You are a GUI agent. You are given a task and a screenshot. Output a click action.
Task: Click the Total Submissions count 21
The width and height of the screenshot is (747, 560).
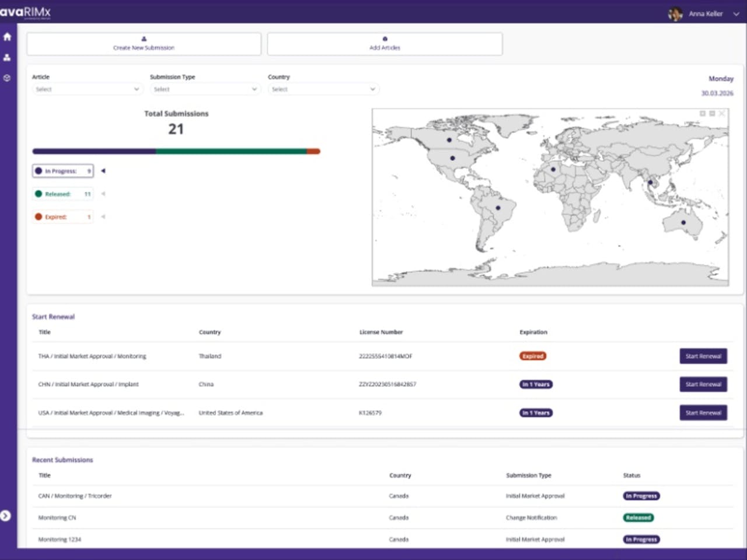[176, 129]
